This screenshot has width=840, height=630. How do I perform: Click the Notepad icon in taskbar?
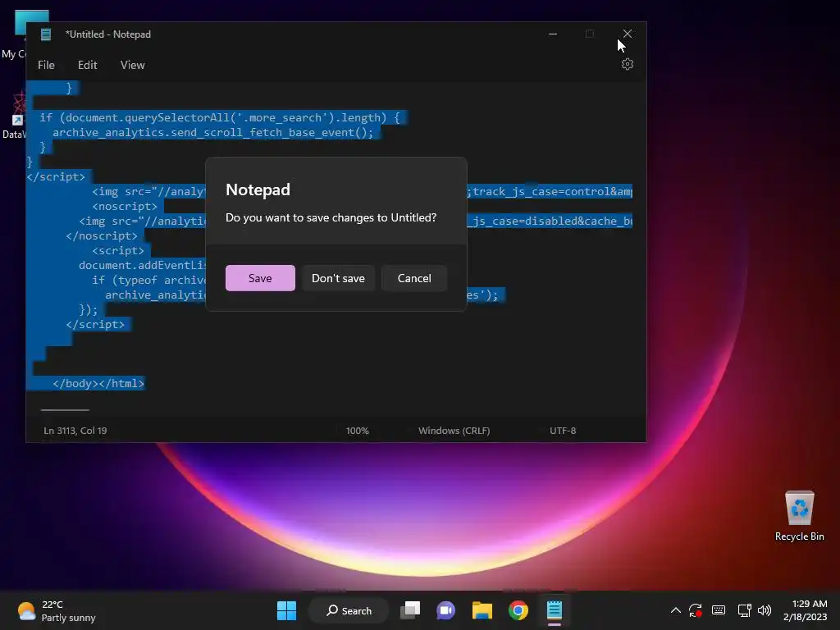click(x=555, y=610)
